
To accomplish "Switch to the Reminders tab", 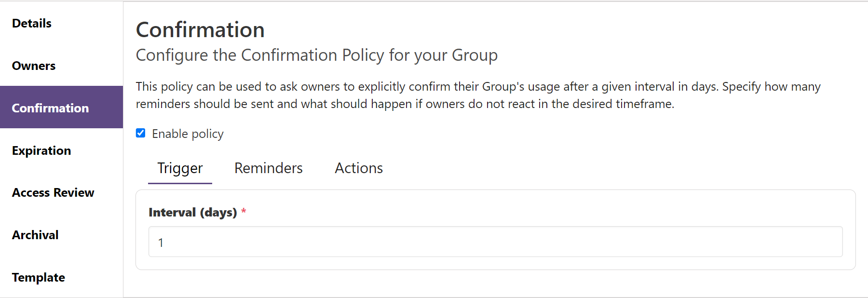I will click(x=269, y=168).
